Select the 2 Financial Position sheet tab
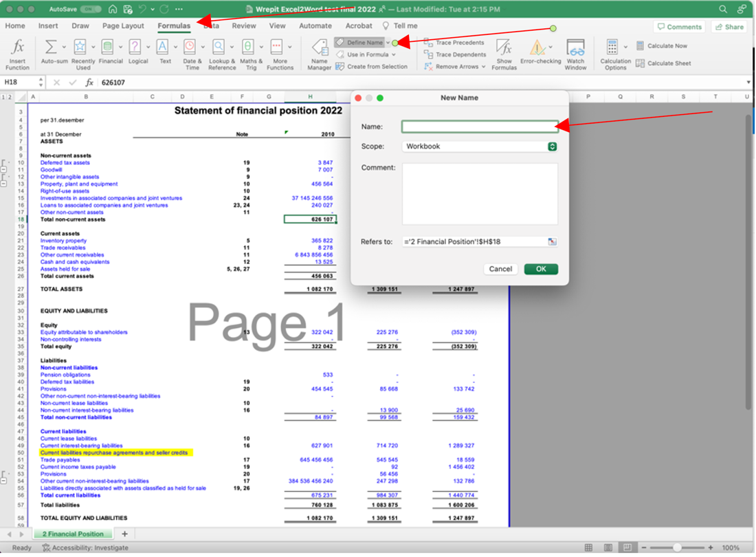Viewport: 756px width, 557px height. [x=73, y=534]
